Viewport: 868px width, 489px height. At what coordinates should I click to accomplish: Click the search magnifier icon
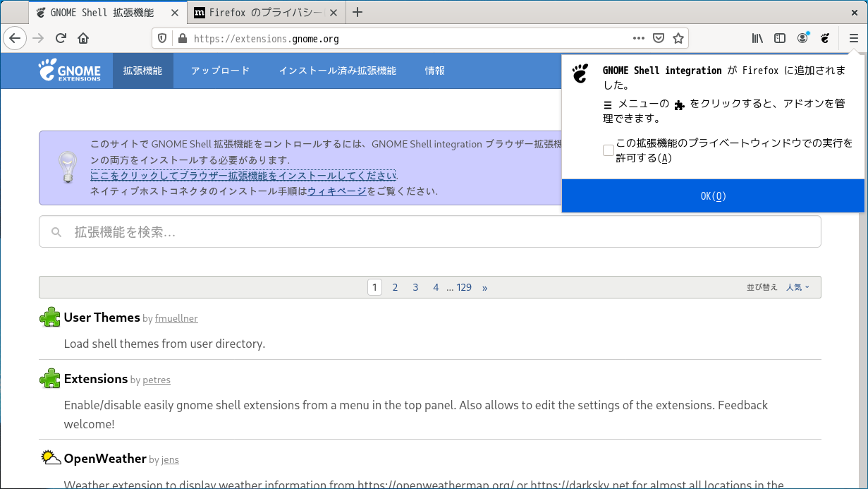[x=56, y=232]
